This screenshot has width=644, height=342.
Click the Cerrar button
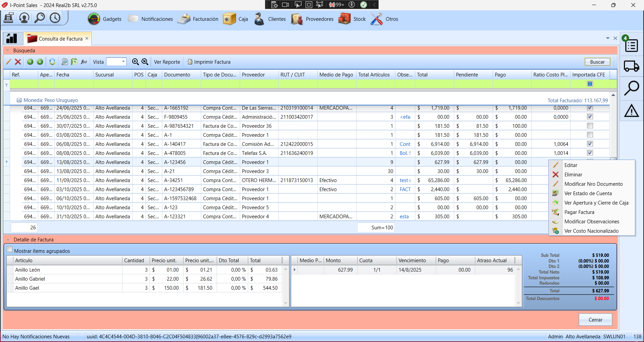[595, 320]
